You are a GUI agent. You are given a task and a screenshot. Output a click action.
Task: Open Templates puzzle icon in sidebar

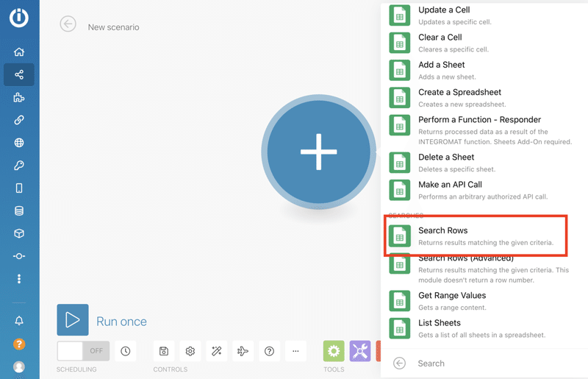coord(19,98)
